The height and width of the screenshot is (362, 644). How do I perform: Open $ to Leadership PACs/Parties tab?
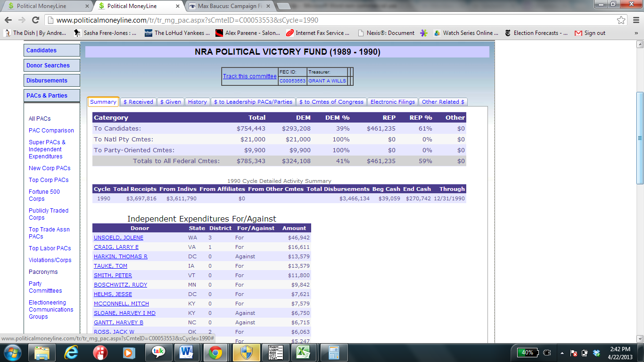[253, 102]
